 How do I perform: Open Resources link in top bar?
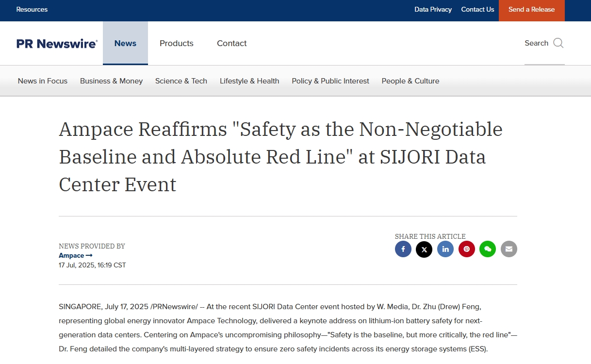coord(32,10)
